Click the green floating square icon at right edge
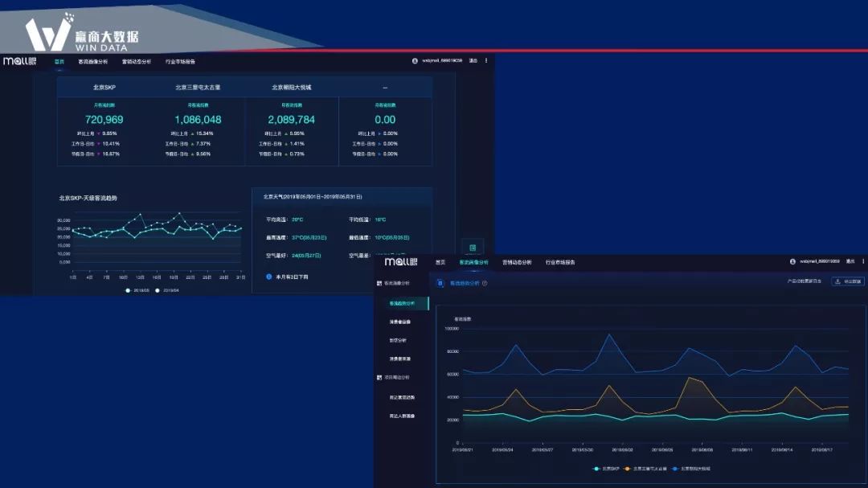 coord(473,248)
